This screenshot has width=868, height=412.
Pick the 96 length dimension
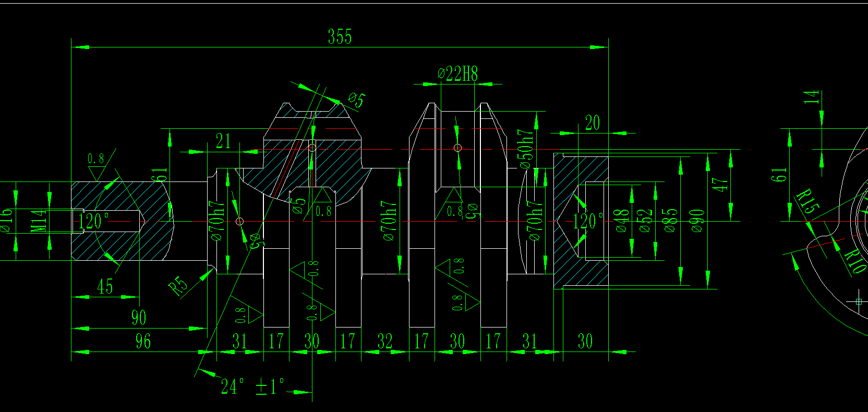point(143,341)
